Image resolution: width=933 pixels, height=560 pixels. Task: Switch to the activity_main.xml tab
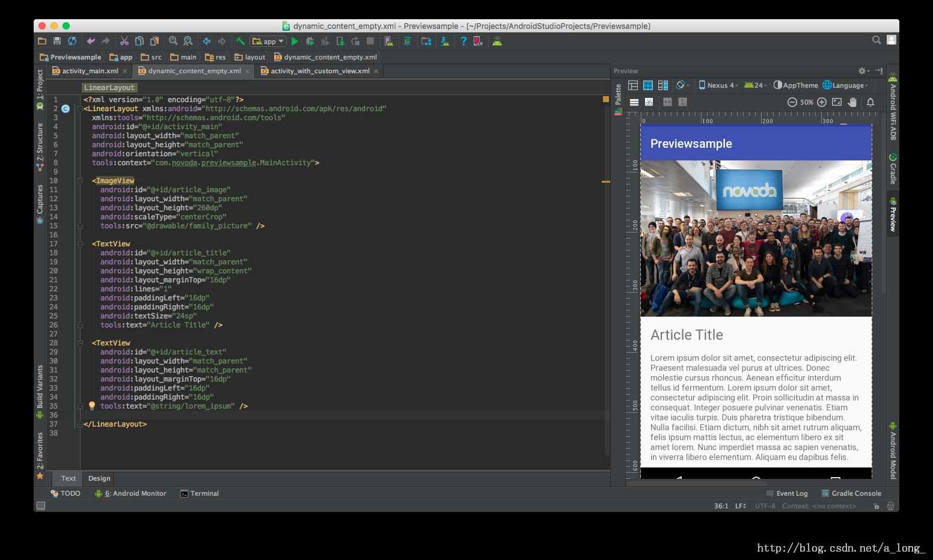click(x=90, y=71)
